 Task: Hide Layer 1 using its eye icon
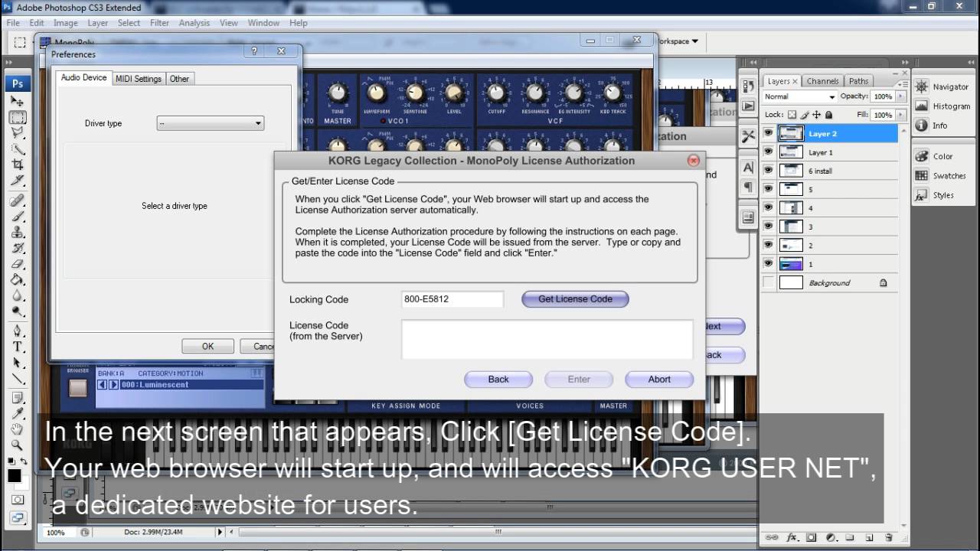pos(768,152)
